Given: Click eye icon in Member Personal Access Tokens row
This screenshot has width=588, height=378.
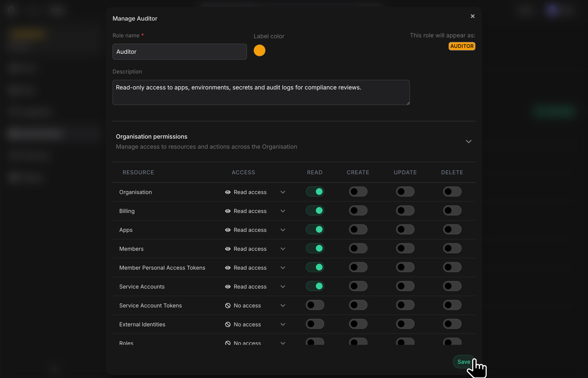Looking at the screenshot, I should pyautogui.click(x=228, y=268).
